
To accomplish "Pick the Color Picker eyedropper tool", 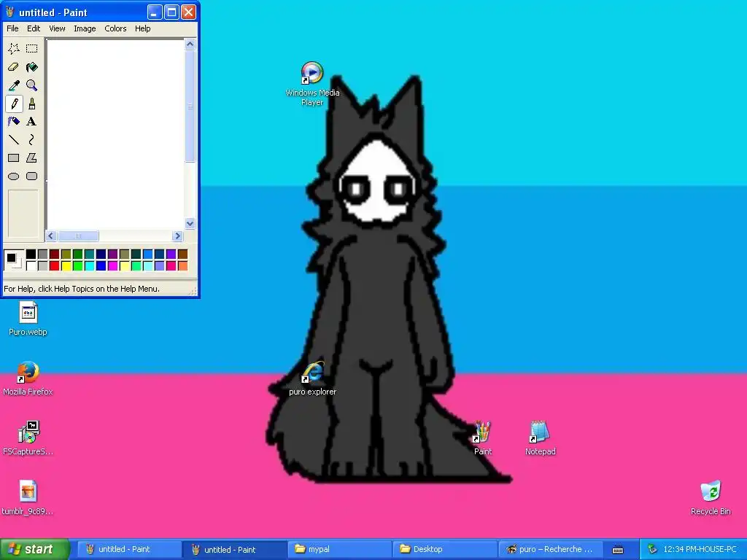I will click(14, 85).
